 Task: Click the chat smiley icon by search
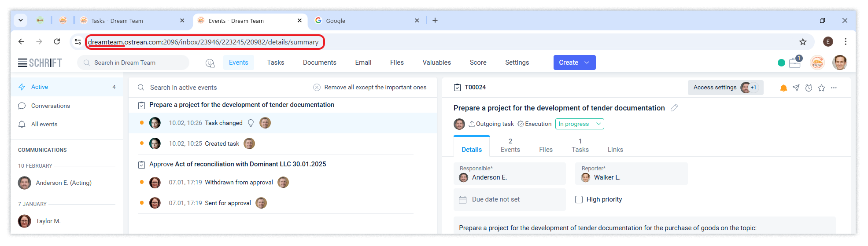click(x=210, y=63)
